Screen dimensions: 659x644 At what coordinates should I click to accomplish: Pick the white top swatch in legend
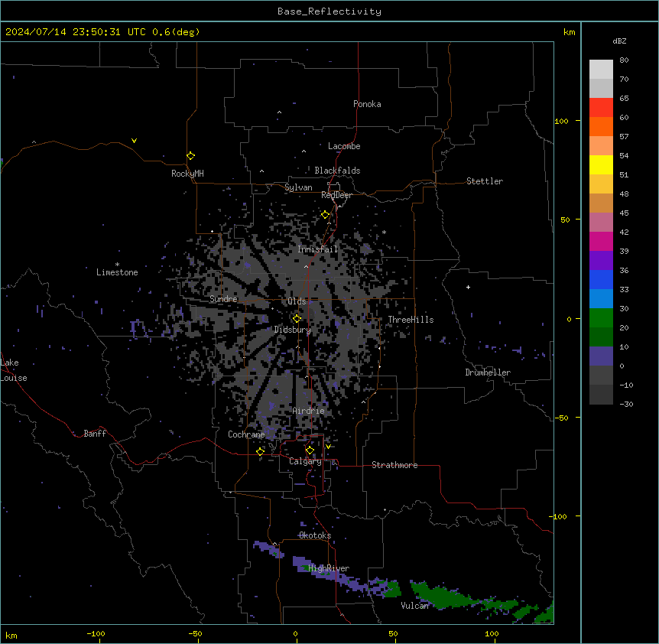[601, 70]
